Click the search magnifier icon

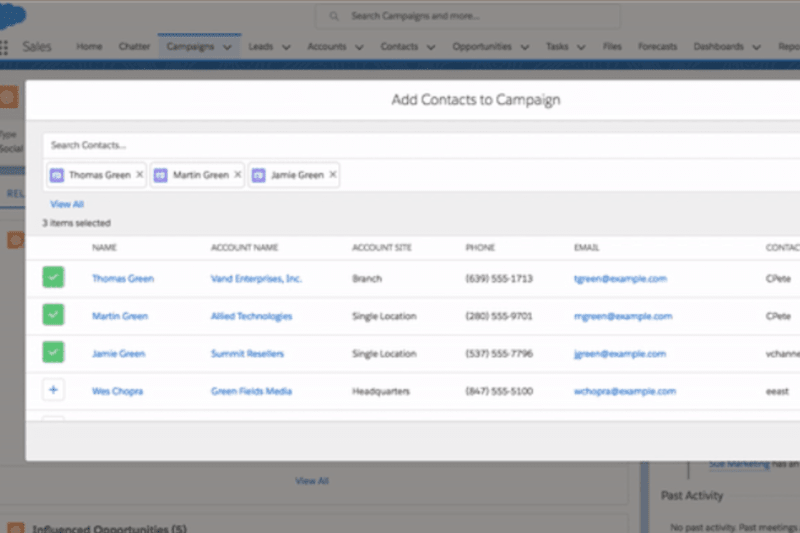[334, 16]
